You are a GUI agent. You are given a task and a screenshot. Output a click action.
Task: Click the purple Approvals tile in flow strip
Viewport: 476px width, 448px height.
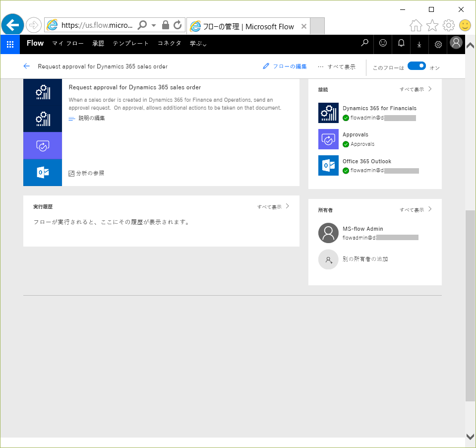[x=43, y=145]
